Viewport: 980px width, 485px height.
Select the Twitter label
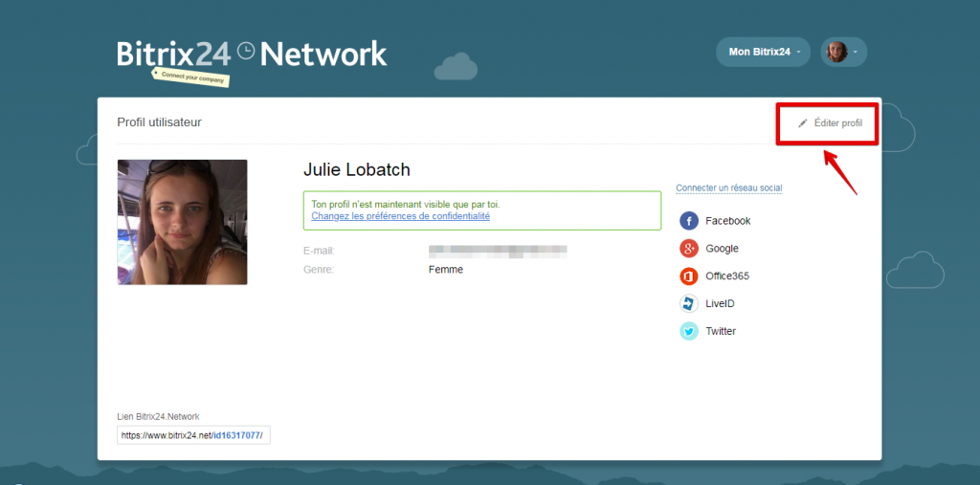721,331
